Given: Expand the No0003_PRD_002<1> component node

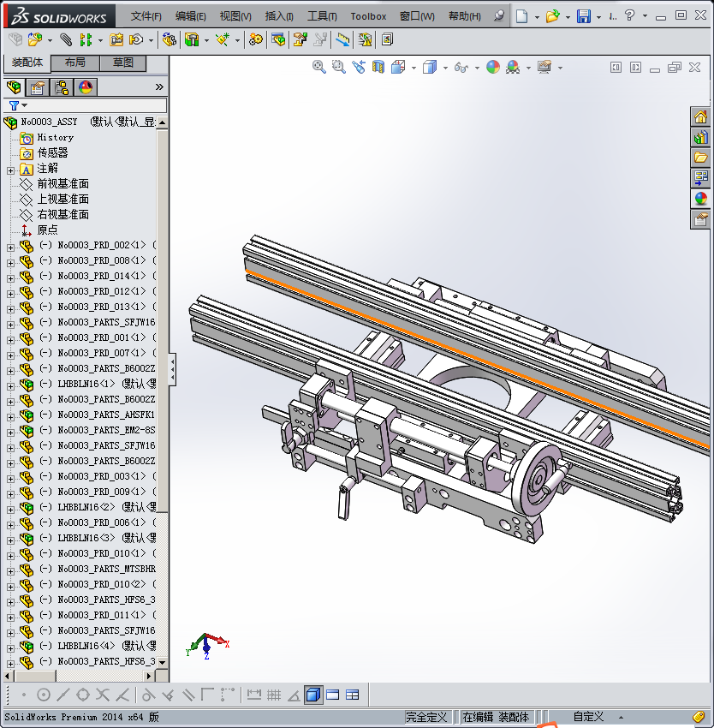Looking at the screenshot, I should [x=10, y=246].
